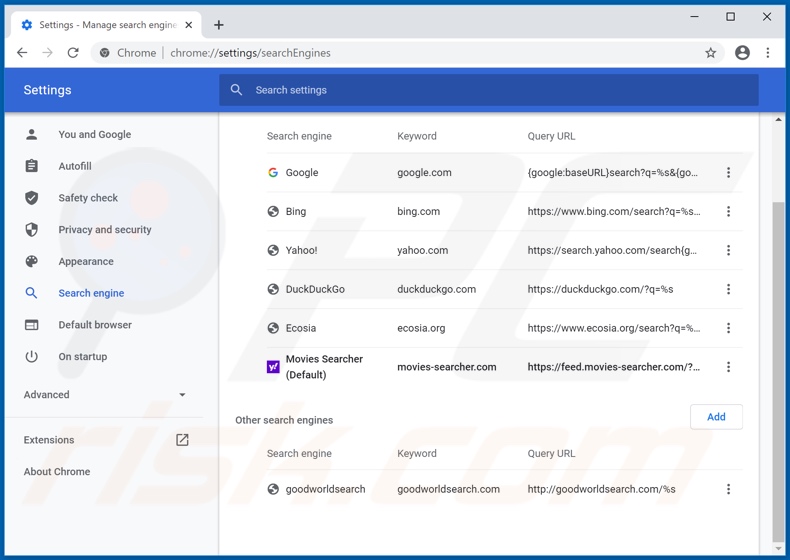Click the keyword bing.com
The width and height of the screenshot is (790, 560).
418,211
